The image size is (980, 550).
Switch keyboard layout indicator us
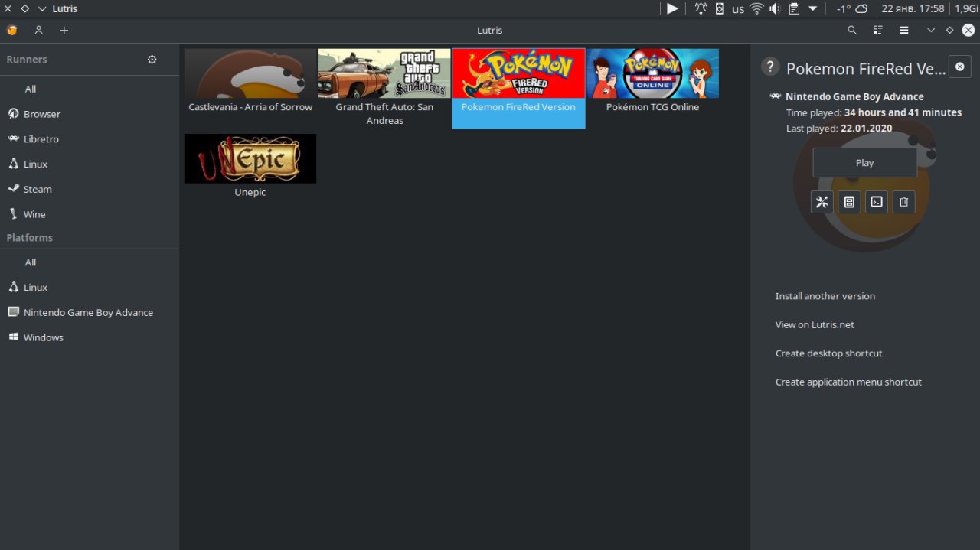tap(738, 9)
